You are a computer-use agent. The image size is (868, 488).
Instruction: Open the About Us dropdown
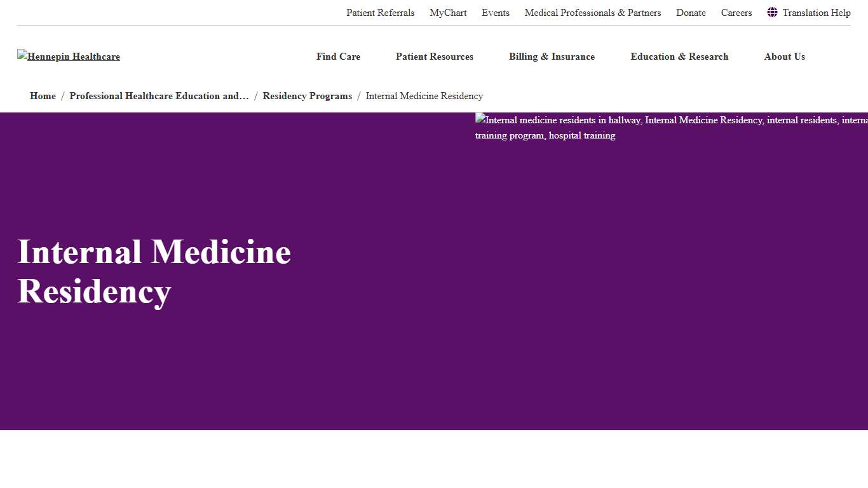[x=784, y=57]
